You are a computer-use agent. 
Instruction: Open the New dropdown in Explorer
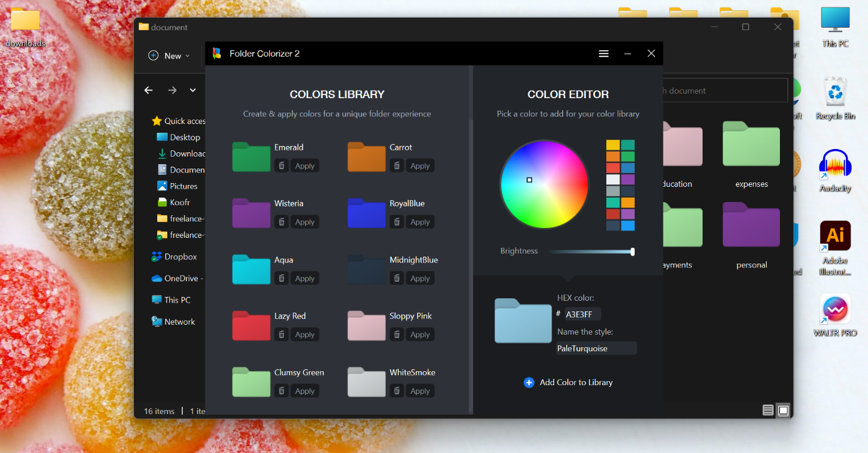point(169,55)
